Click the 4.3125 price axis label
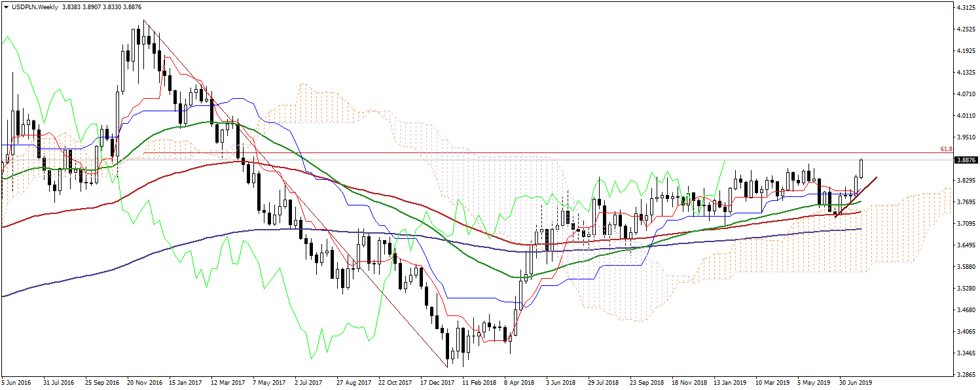 click(963, 8)
